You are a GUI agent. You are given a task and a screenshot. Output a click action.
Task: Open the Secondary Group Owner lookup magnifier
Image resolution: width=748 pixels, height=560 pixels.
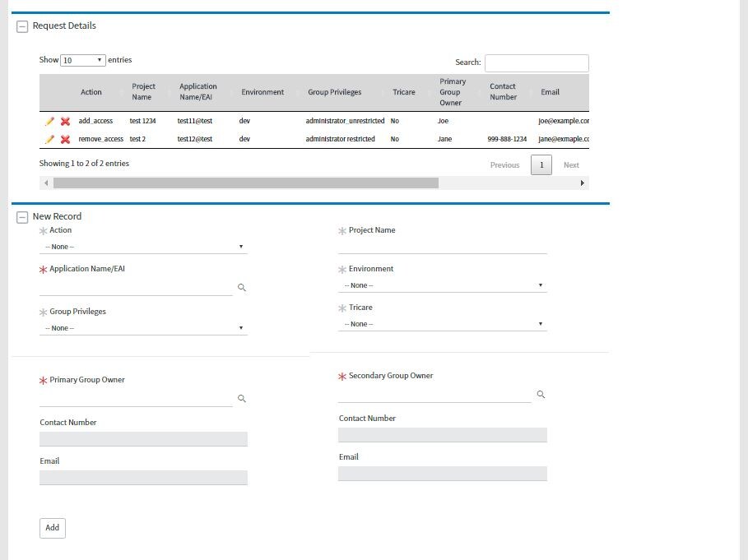(541, 394)
